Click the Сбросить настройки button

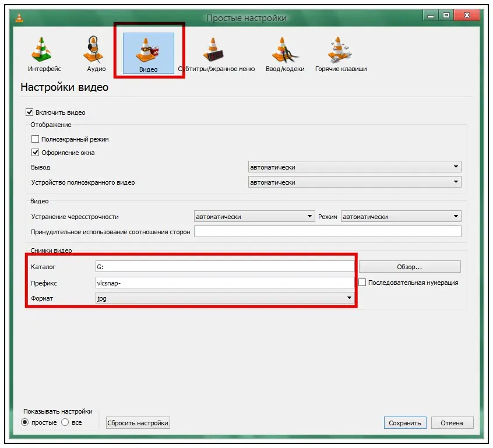(138, 423)
